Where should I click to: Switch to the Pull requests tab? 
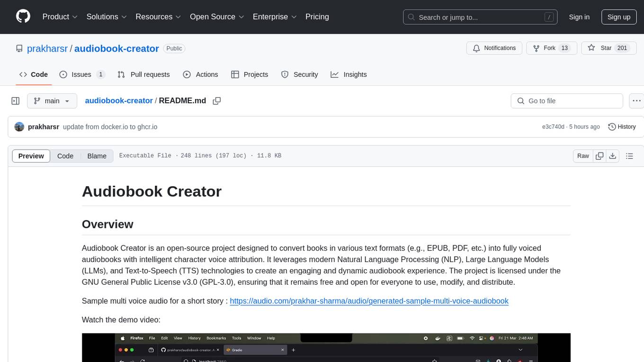click(143, 74)
